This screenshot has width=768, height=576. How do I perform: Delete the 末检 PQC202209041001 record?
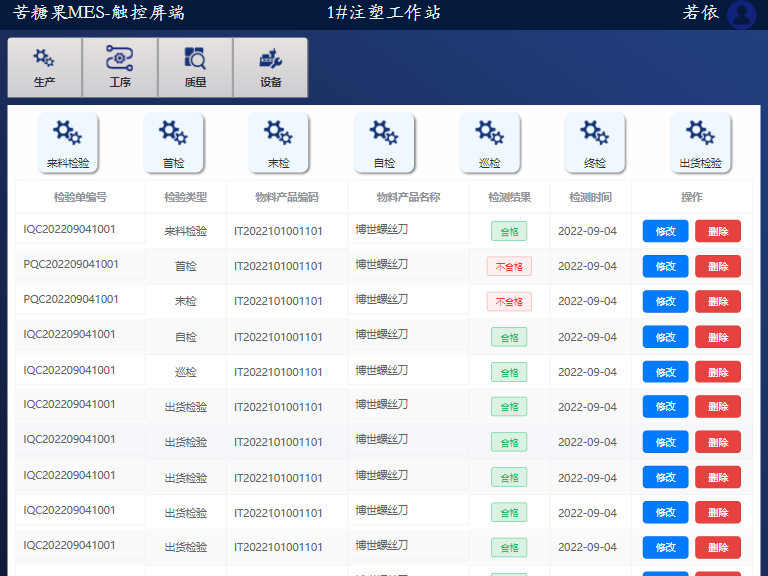[717, 301]
